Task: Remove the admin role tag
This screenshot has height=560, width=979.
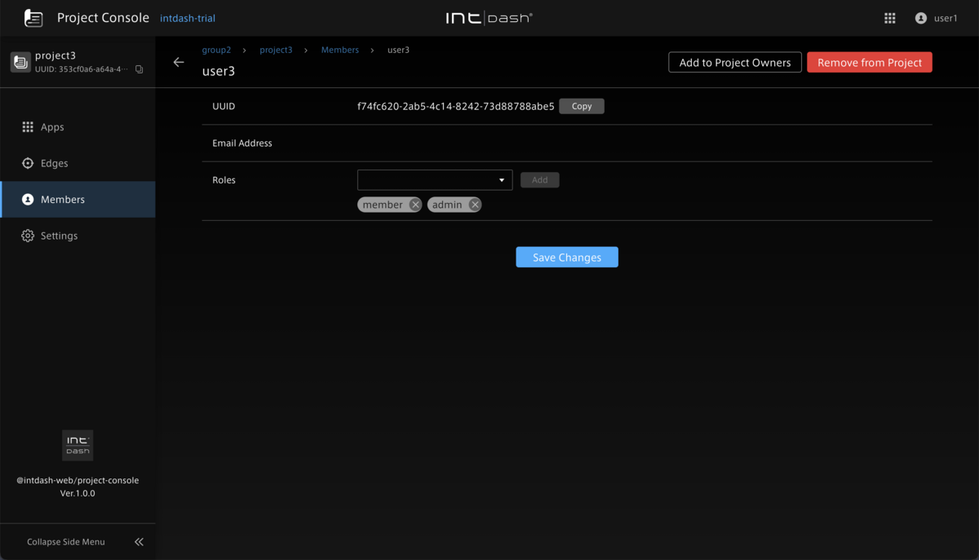Action: [x=474, y=205]
